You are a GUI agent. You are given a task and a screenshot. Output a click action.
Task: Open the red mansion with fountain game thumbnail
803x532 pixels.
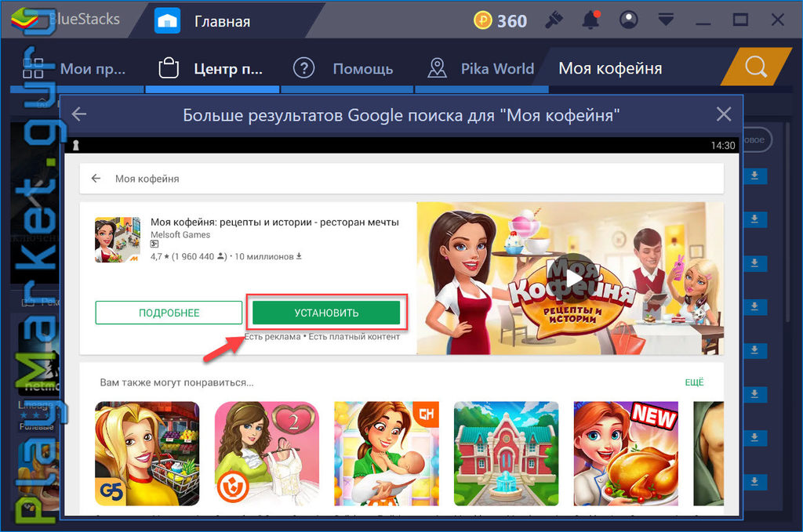pos(507,454)
